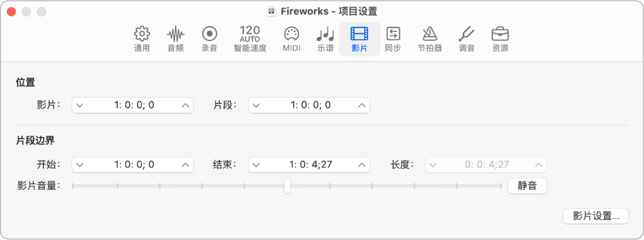Increase the 片段 position with up chevron
The image size is (644, 240).
tap(362, 106)
